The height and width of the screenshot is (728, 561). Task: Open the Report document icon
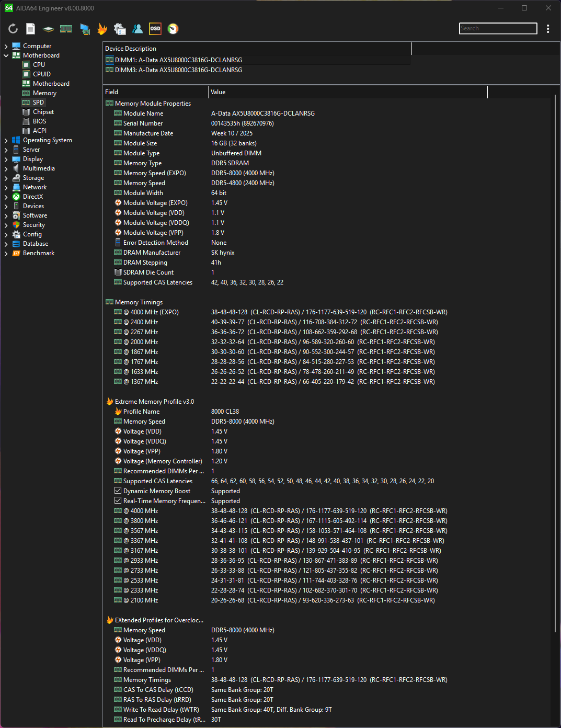pyautogui.click(x=31, y=29)
